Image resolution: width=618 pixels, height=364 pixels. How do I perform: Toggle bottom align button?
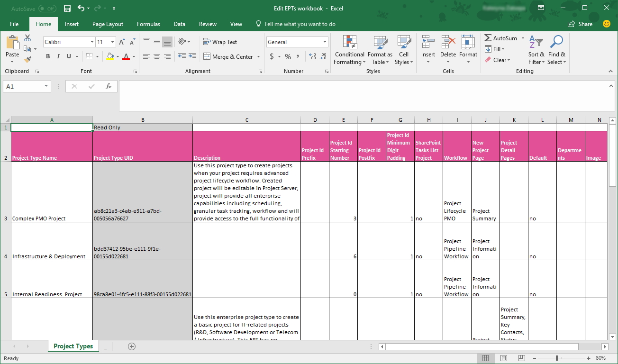click(x=167, y=42)
